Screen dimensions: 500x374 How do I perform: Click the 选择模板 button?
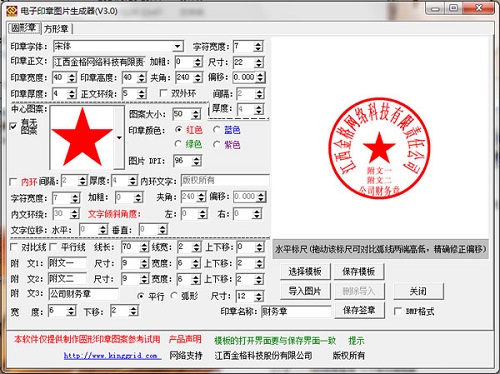pyautogui.click(x=305, y=271)
